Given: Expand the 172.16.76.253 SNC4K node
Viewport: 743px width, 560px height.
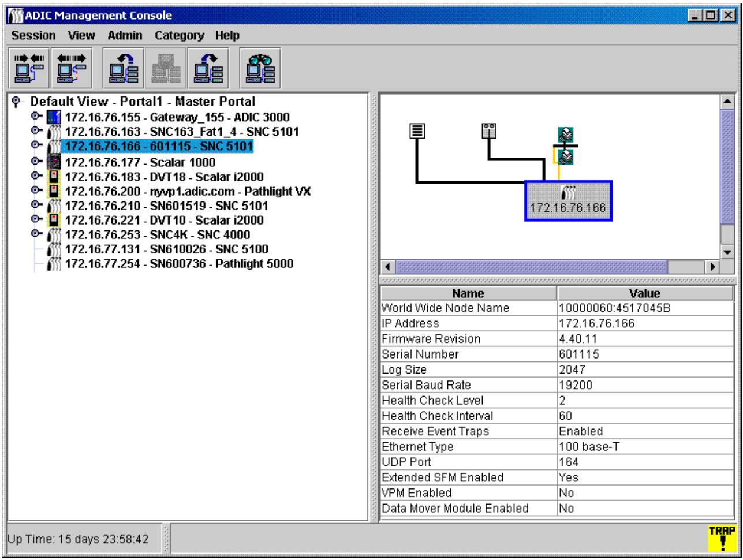Looking at the screenshot, I should pyautogui.click(x=38, y=234).
